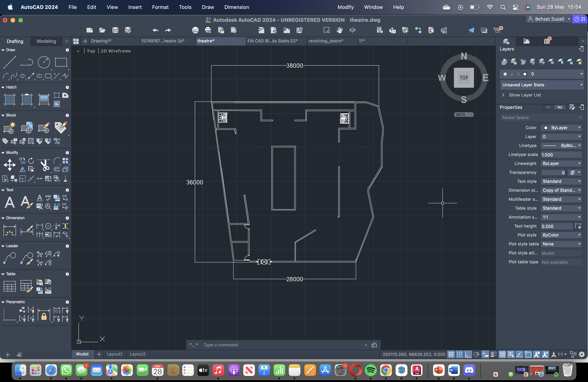Select the Multileader tool

(10, 258)
